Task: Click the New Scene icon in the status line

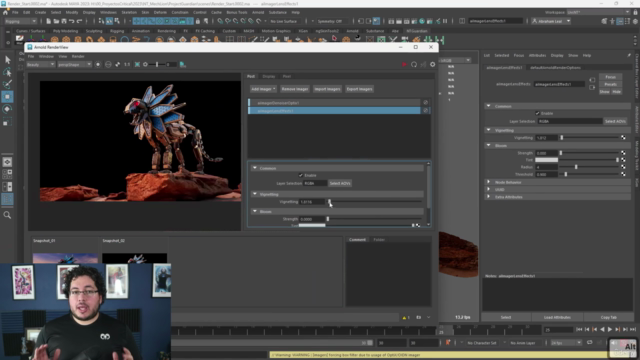Action: (48, 21)
